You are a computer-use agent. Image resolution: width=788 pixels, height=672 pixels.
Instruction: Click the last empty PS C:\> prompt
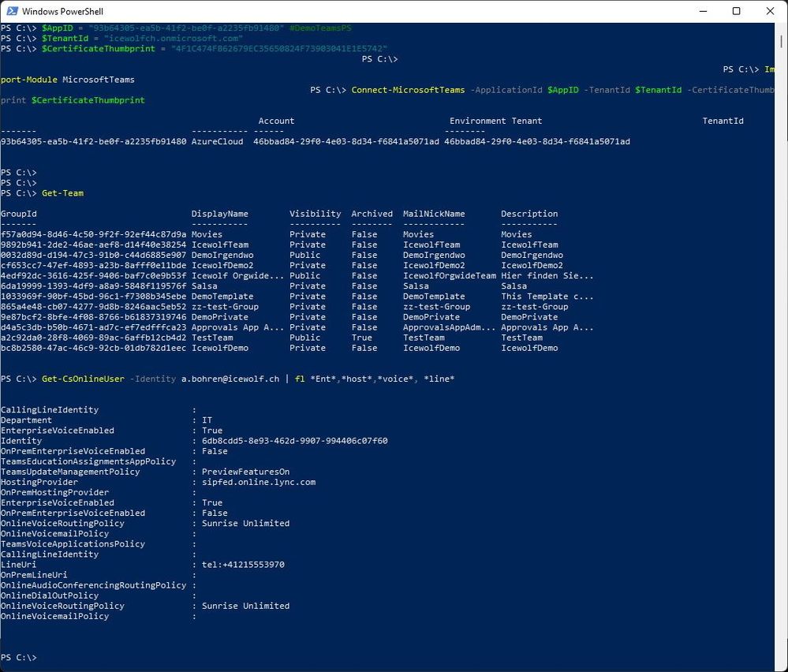coord(19,658)
